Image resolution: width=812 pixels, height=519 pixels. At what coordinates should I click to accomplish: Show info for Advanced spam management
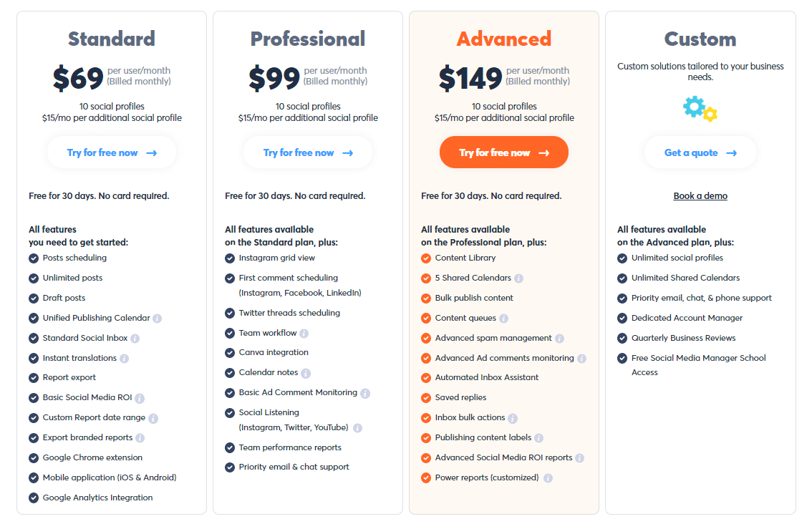pos(559,339)
